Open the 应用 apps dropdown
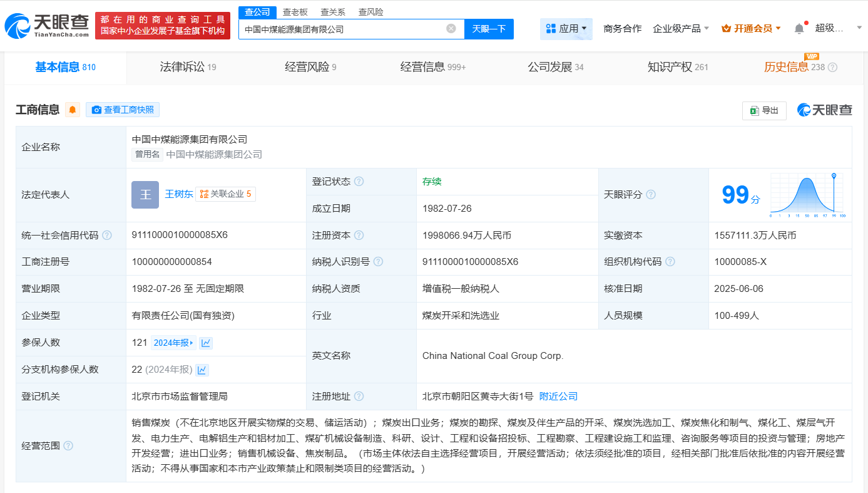The width and height of the screenshot is (868, 493). click(x=566, y=29)
